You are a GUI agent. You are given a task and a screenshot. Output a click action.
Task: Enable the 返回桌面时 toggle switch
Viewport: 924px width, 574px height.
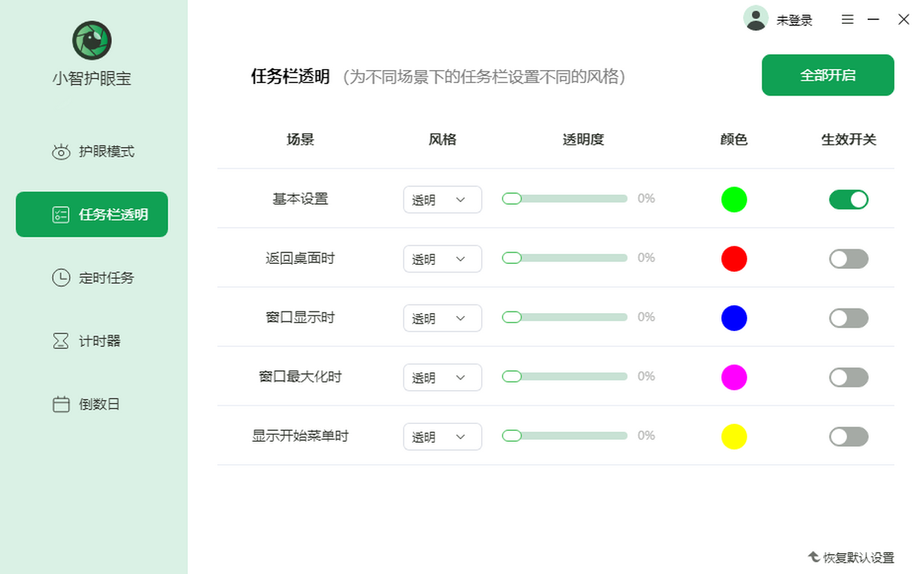(x=848, y=259)
